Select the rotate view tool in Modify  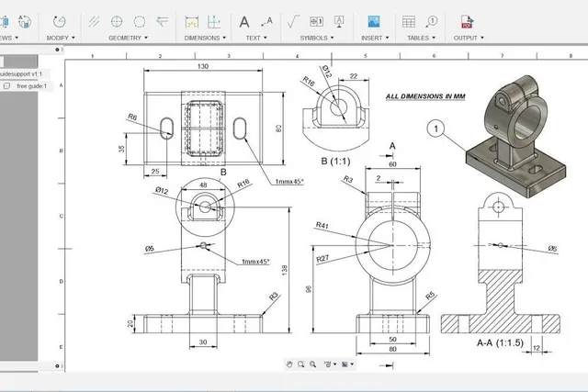pyautogui.click(x=59, y=22)
